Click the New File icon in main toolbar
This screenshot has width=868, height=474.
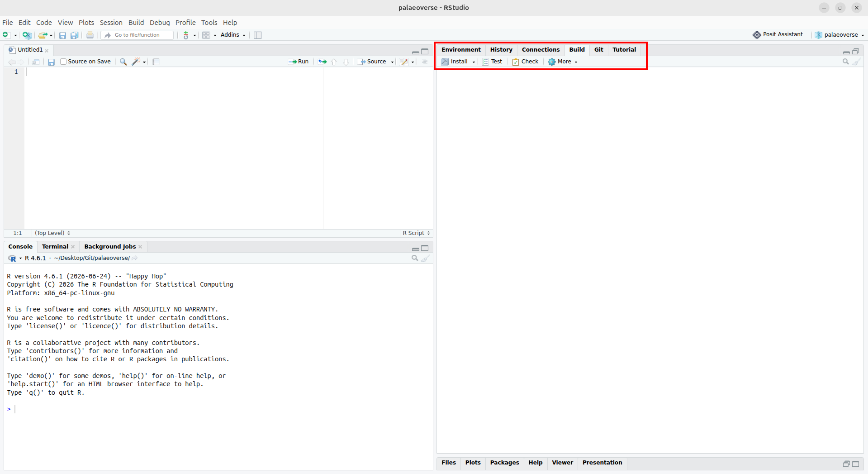coord(6,35)
